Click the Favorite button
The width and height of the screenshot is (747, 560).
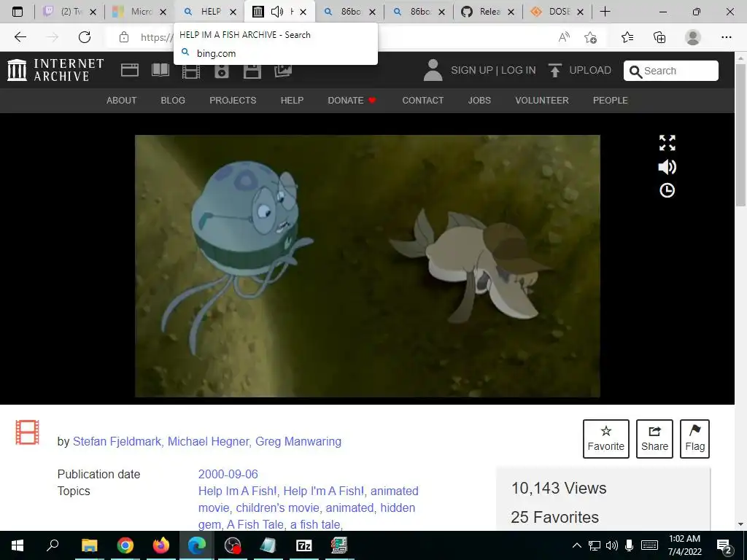[606, 439]
